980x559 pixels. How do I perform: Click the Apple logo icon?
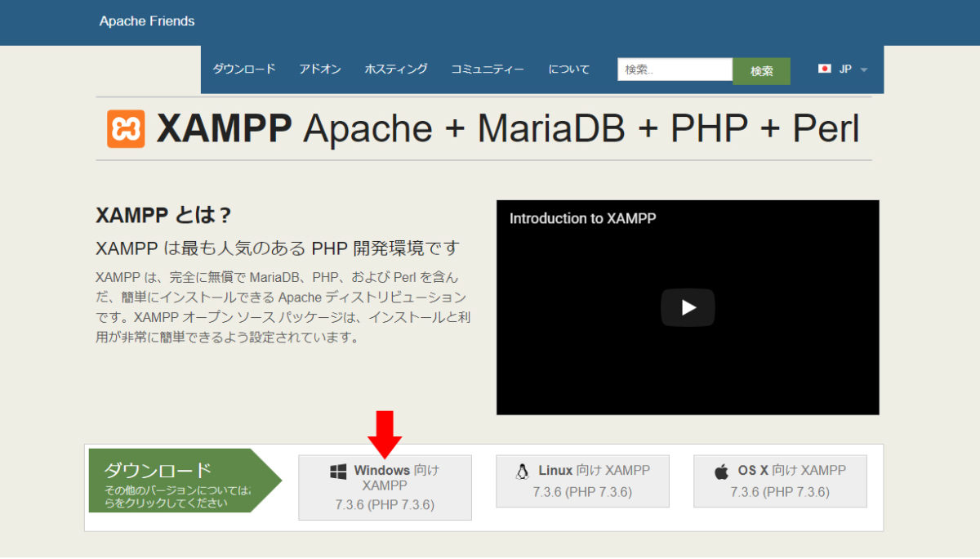tap(721, 472)
